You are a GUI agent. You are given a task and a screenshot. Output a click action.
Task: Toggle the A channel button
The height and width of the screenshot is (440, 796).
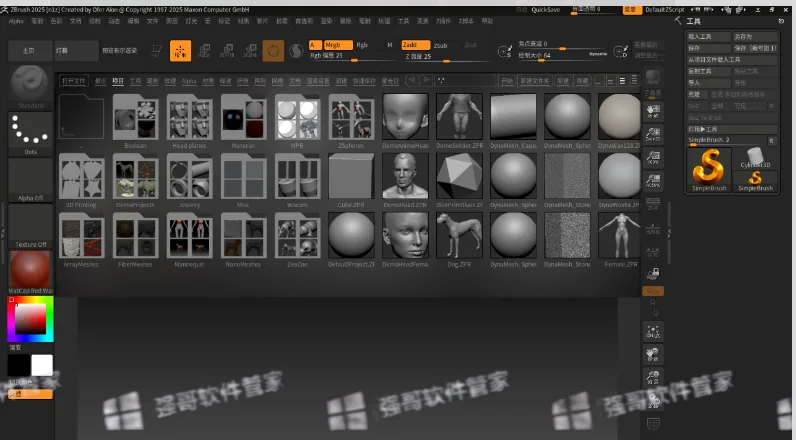(315, 45)
